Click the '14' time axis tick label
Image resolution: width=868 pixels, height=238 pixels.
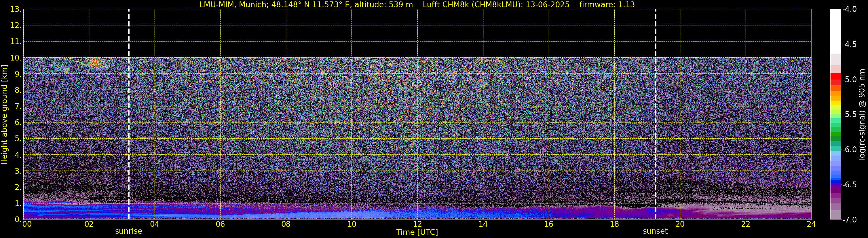pos(483,224)
